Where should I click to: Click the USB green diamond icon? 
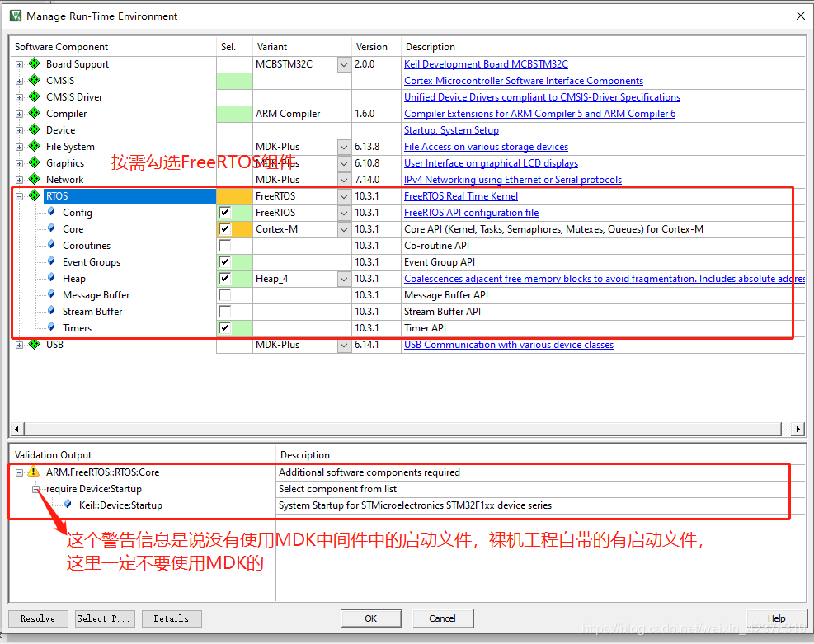35,344
